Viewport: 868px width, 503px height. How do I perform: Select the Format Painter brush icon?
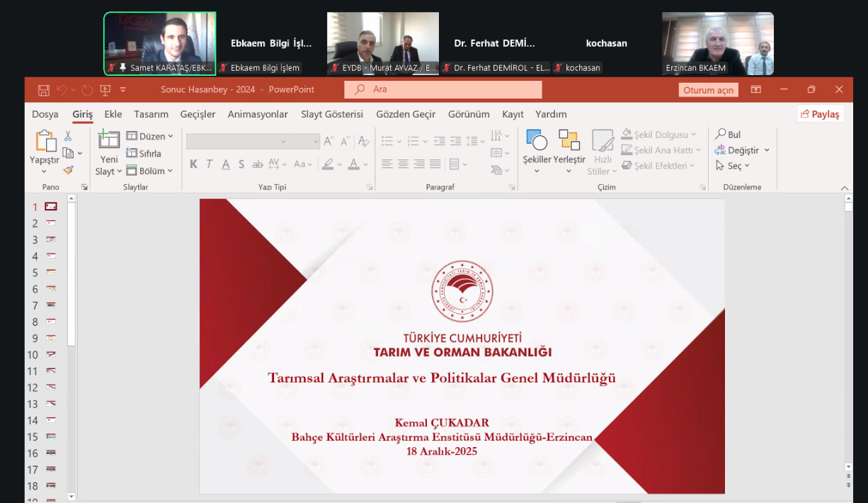coord(68,170)
